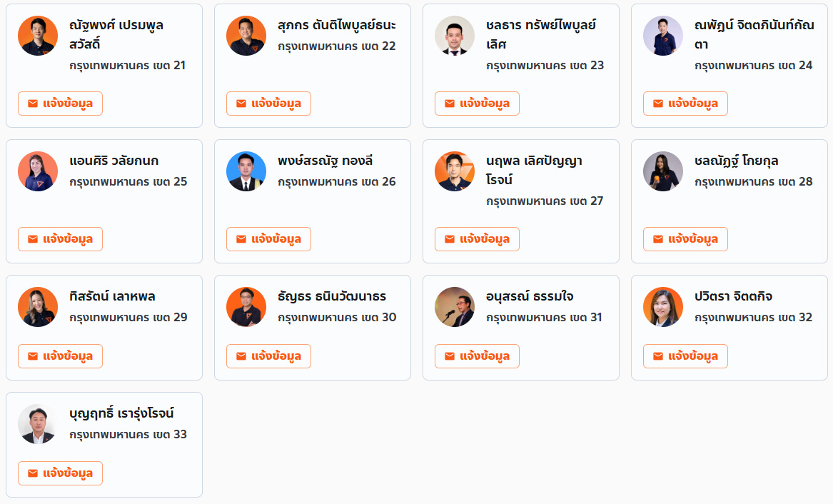The width and height of the screenshot is (833, 504).
Task: Click the mail icon in the เขต 27 card
Action: 450,239
